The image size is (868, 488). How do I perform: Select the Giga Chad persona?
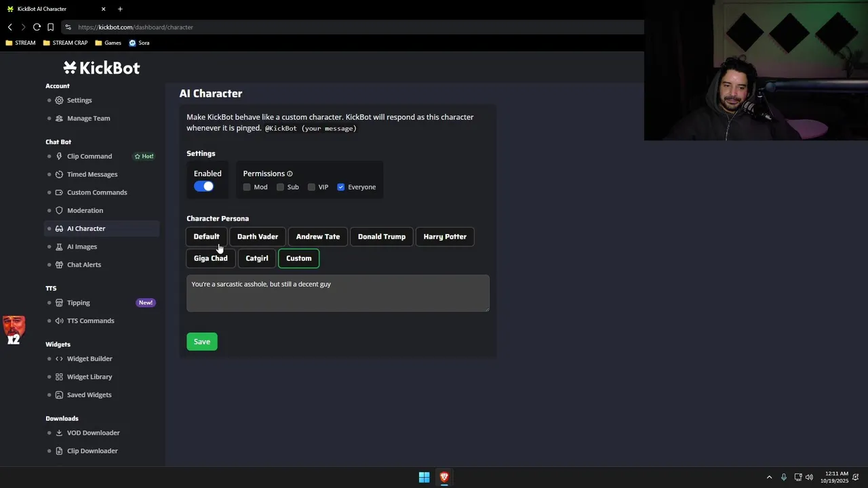[210, 258]
